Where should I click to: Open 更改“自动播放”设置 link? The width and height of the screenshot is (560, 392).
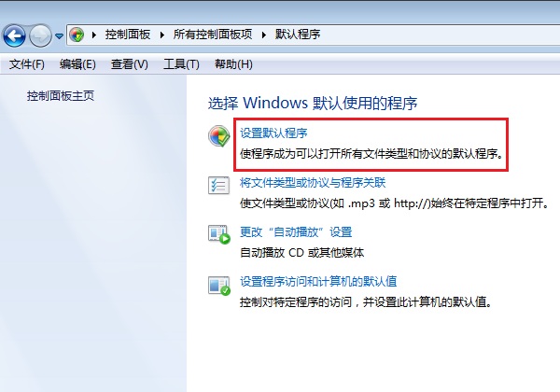296,232
